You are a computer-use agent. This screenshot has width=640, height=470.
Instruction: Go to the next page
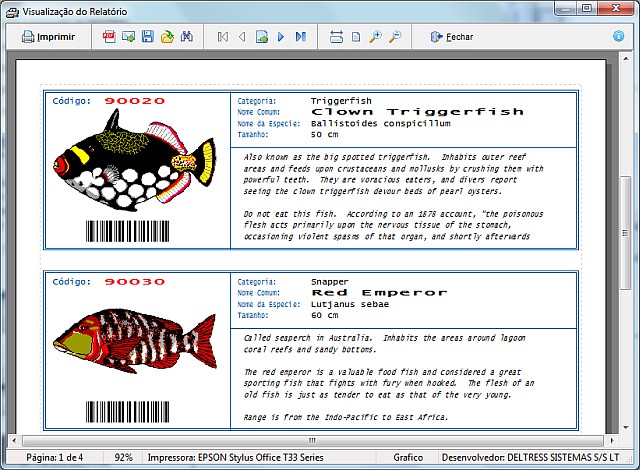click(281, 37)
